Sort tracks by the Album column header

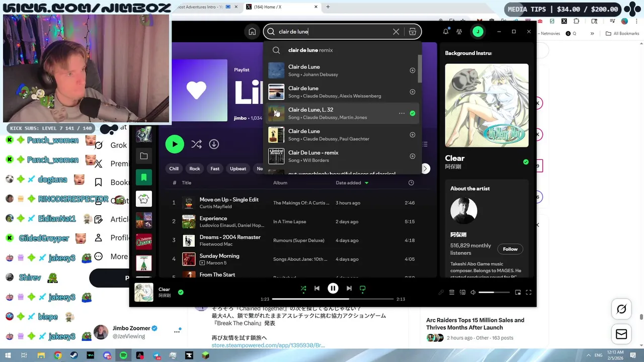280,183
